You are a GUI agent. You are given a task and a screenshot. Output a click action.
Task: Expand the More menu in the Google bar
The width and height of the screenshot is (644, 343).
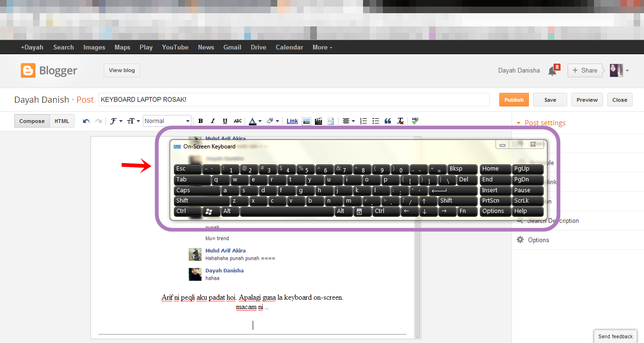[x=322, y=47]
